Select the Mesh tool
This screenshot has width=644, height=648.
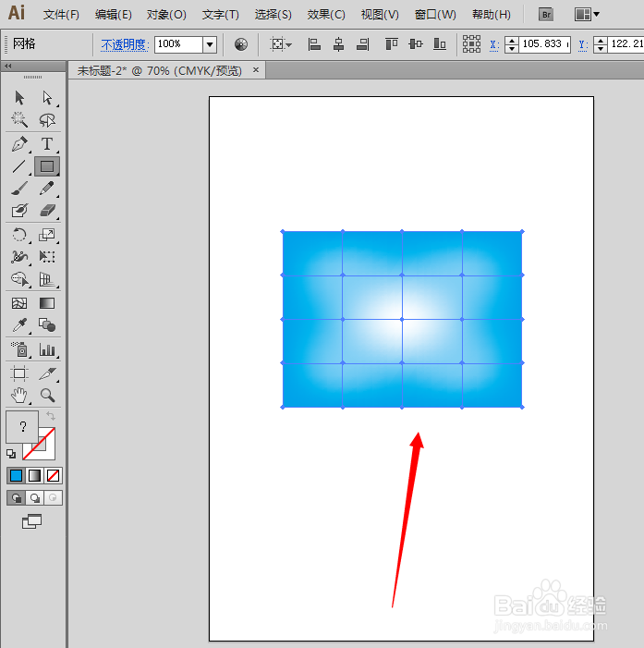[x=19, y=304]
